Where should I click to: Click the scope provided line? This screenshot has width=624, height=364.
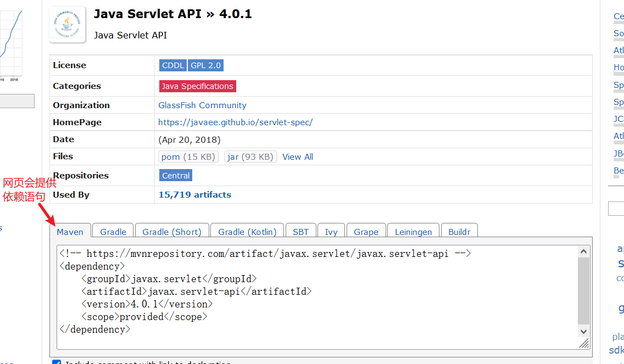tap(144, 317)
